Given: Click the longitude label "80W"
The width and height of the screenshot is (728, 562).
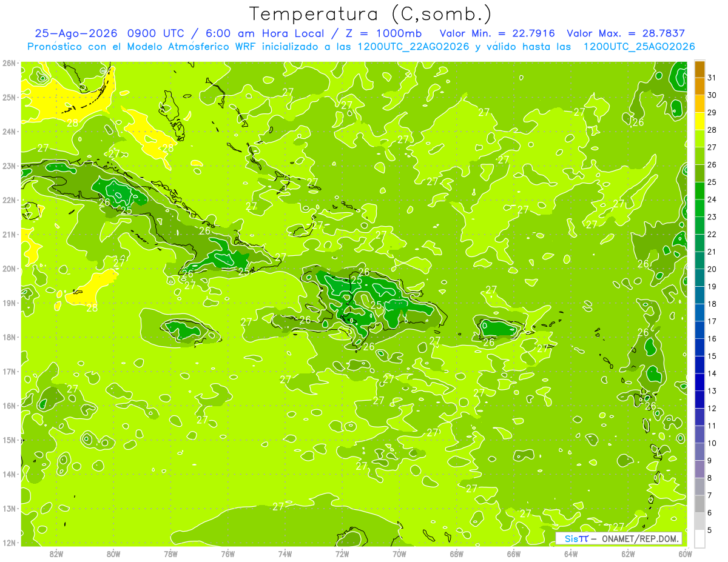Looking at the screenshot, I should tap(113, 554).
